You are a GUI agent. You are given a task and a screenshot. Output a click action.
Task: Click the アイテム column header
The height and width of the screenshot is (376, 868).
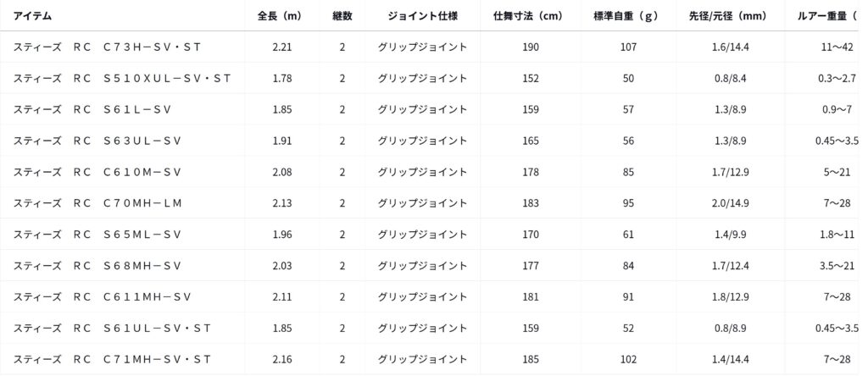(x=35, y=16)
